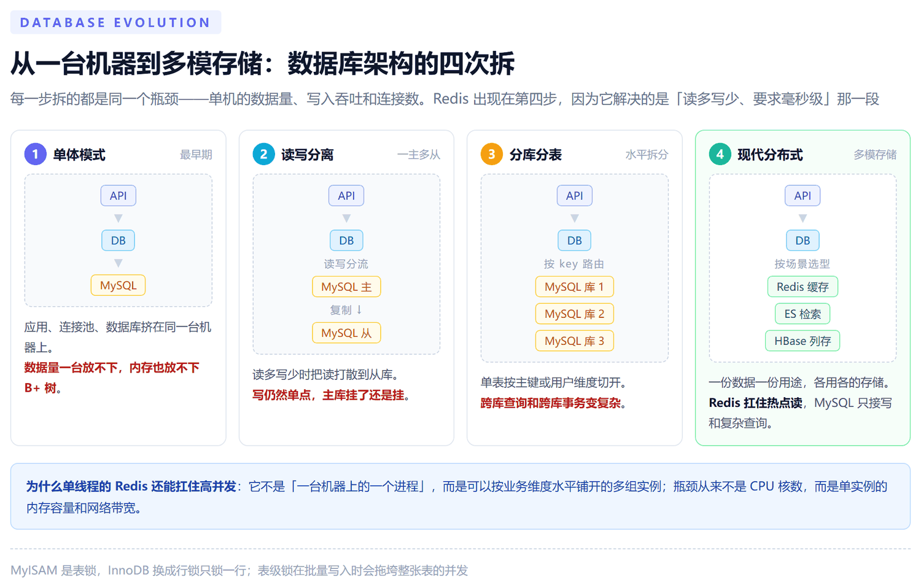Click red text 写仍然单点，主库挂了还是挂
The height and width of the screenshot is (588, 921).
(x=328, y=395)
